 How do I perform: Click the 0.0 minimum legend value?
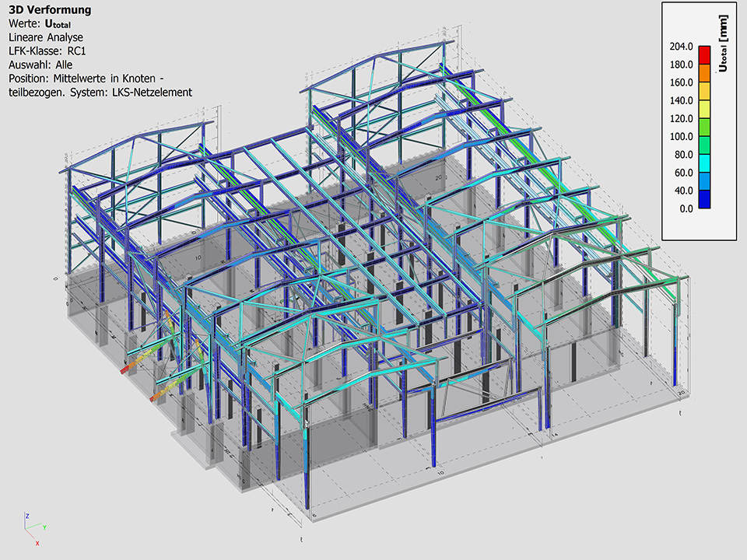click(686, 208)
